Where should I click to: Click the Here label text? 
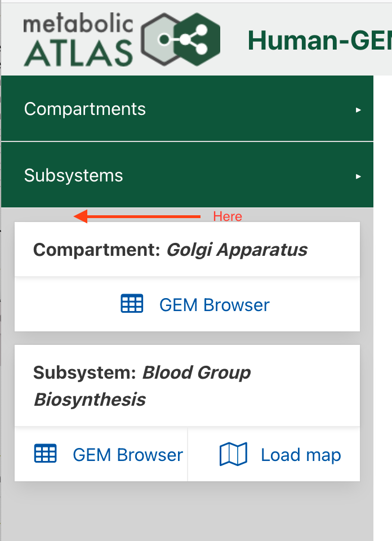pyautogui.click(x=228, y=216)
